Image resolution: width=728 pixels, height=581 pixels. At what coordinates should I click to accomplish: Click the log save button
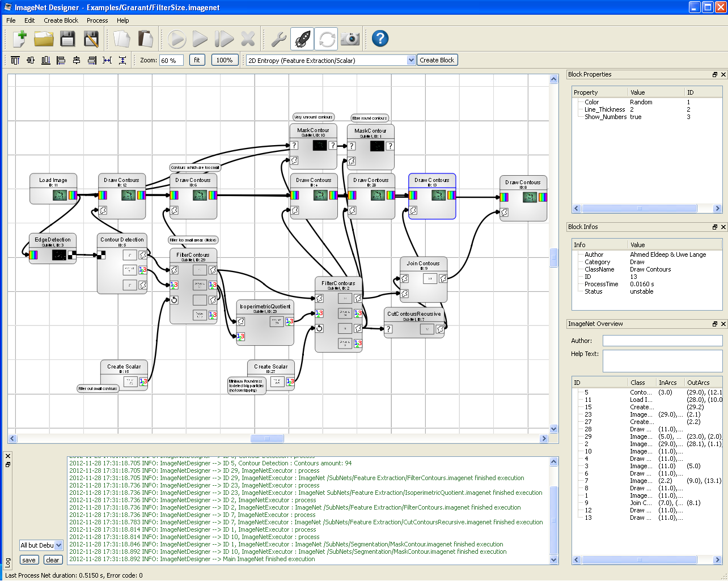(x=29, y=560)
